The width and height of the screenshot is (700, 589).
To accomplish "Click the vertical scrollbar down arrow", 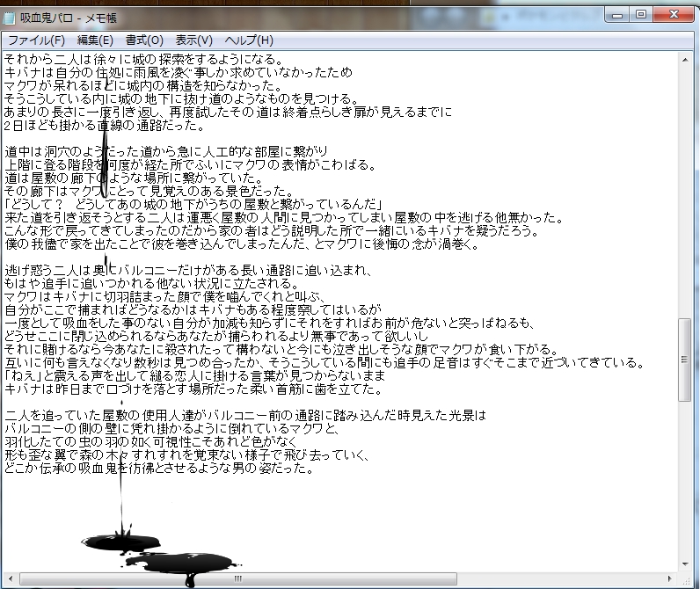I will point(685,564).
